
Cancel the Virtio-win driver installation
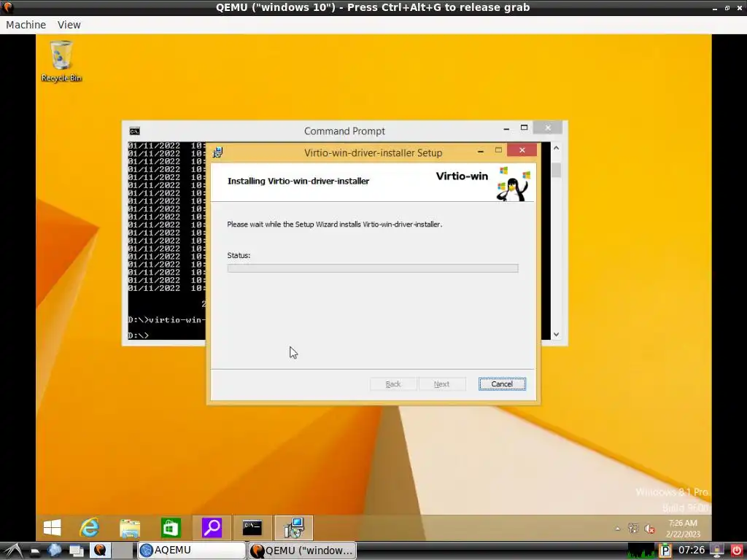[502, 384]
